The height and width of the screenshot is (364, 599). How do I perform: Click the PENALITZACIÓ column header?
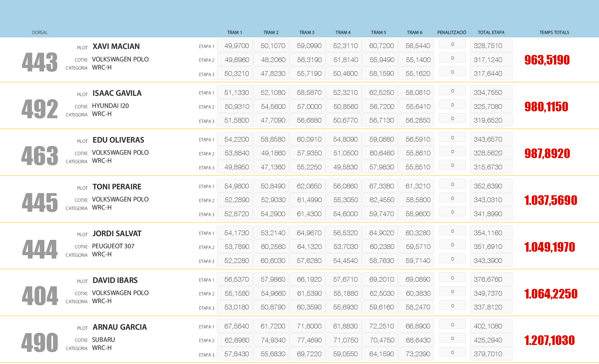[x=451, y=32]
